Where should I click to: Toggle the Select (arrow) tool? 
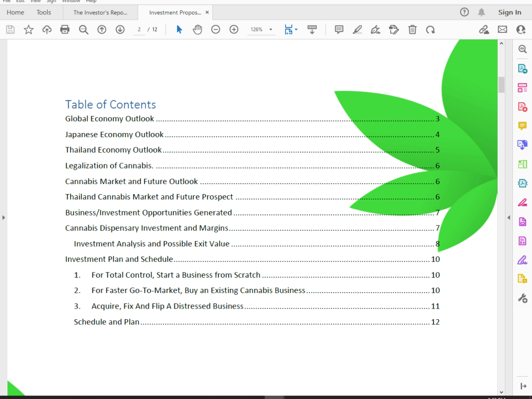coord(179,29)
